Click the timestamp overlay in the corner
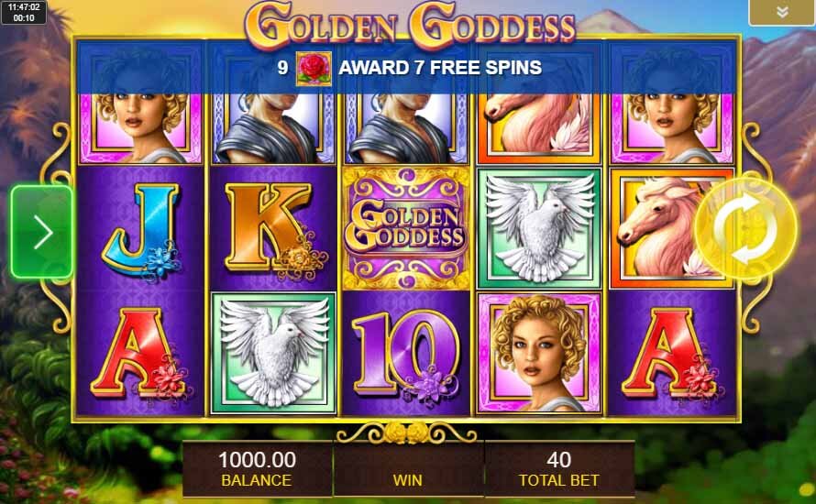This screenshot has height=504, width=816. tap(24, 13)
